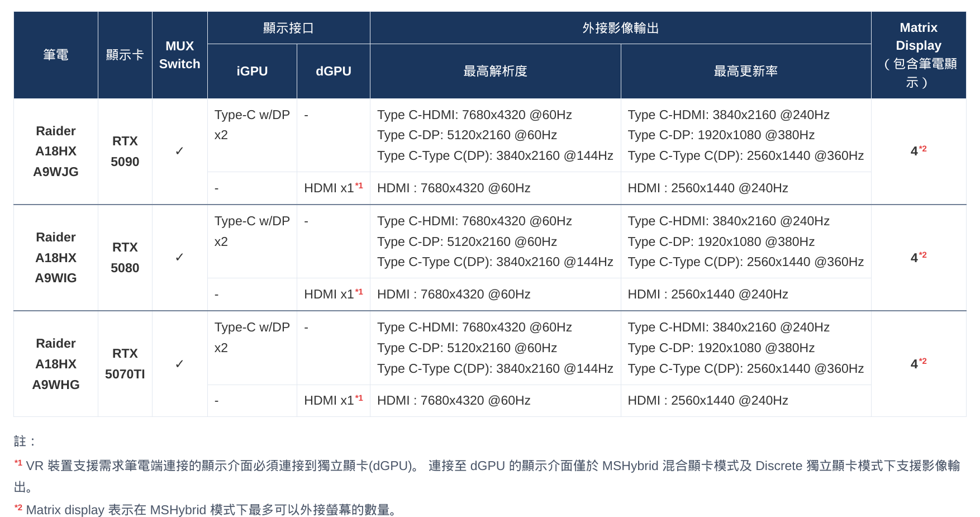Select Type C-DP: 5120x2160 @60Hz for RTX 5080
980x517 pixels.
467,241
